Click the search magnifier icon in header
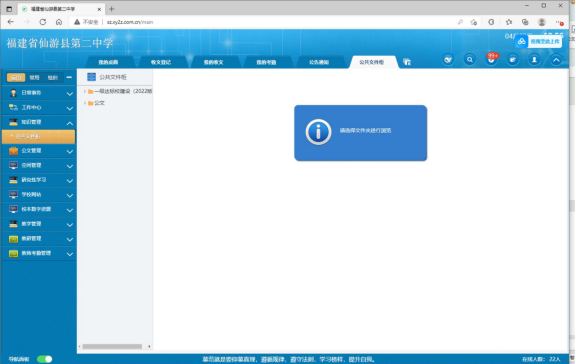The height and width of the screenshot is (364, 576). coord(469,60)
